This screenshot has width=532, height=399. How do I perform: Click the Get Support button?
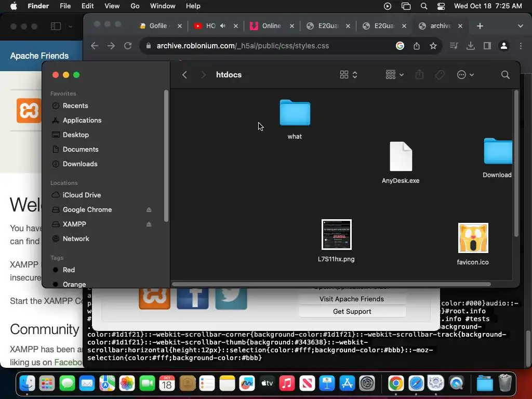click(352, 312)
